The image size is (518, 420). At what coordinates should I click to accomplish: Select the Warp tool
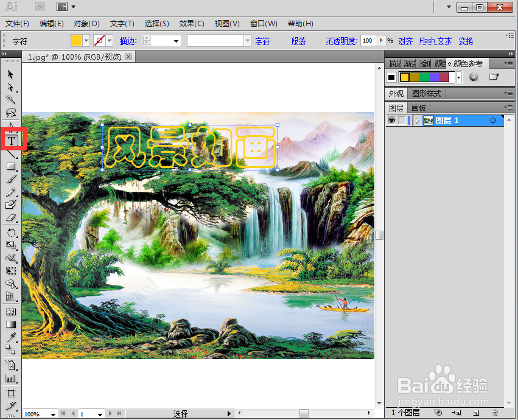click(11, 258)
